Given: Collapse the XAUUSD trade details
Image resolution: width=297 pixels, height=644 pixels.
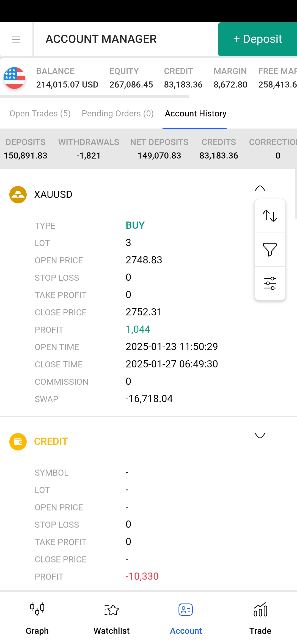Looking at the screenshot, I should (x=260, y=189).
